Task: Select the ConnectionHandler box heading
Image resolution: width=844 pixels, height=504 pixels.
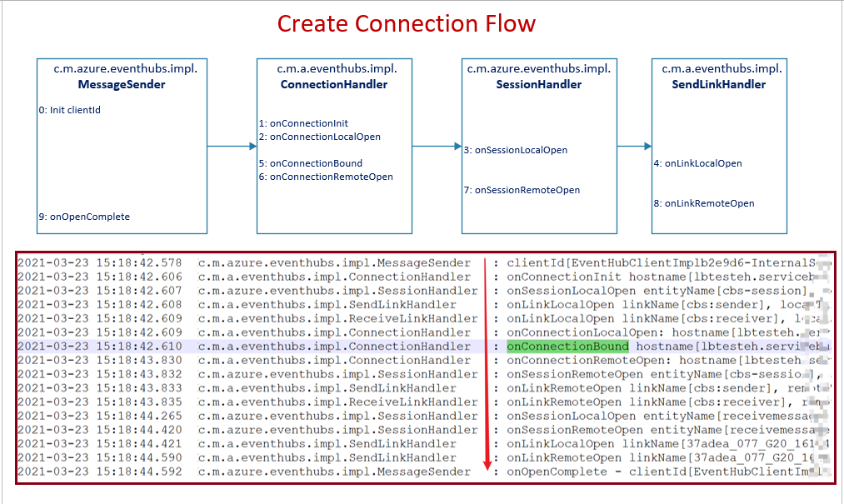Action: click(x=333, y=84)
